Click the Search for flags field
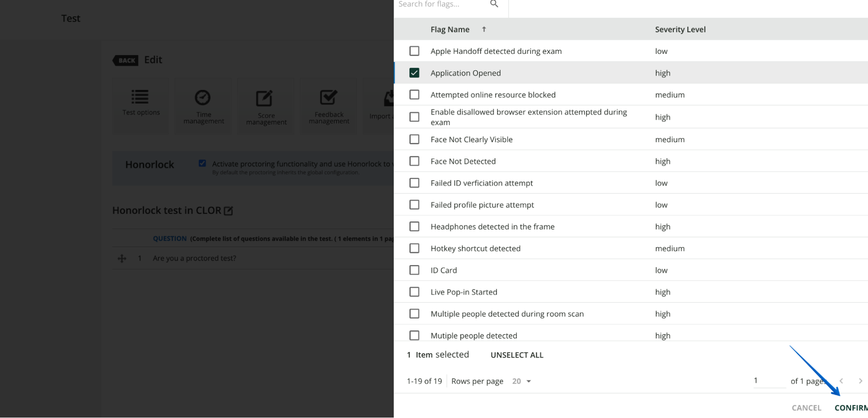The height and width of the screenshot is (418, 868). [443, 4]
